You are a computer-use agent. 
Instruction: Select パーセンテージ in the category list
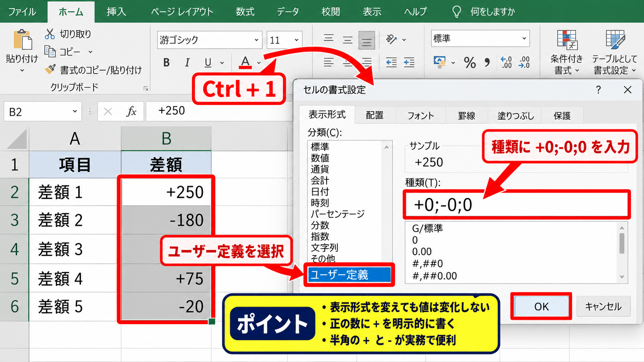pyautogui.click(x=338, y=214)
